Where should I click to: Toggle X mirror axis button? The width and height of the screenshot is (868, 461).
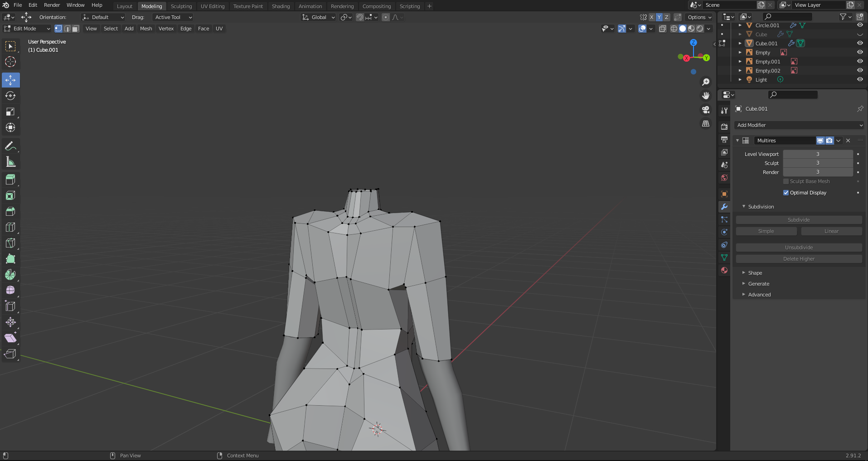tap(651, 17)
